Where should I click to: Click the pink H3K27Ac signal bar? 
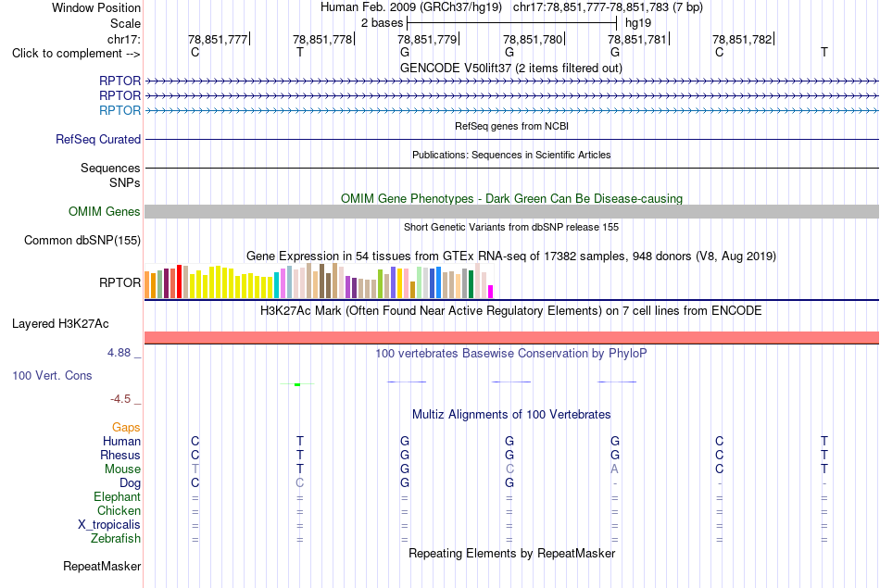[511, 337]
